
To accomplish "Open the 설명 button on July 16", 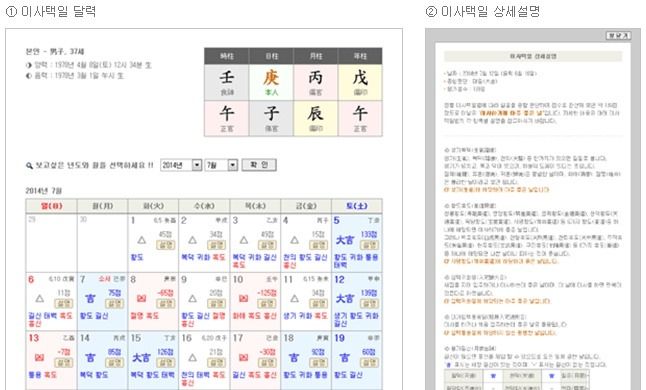I will click(x=216, y=362).
